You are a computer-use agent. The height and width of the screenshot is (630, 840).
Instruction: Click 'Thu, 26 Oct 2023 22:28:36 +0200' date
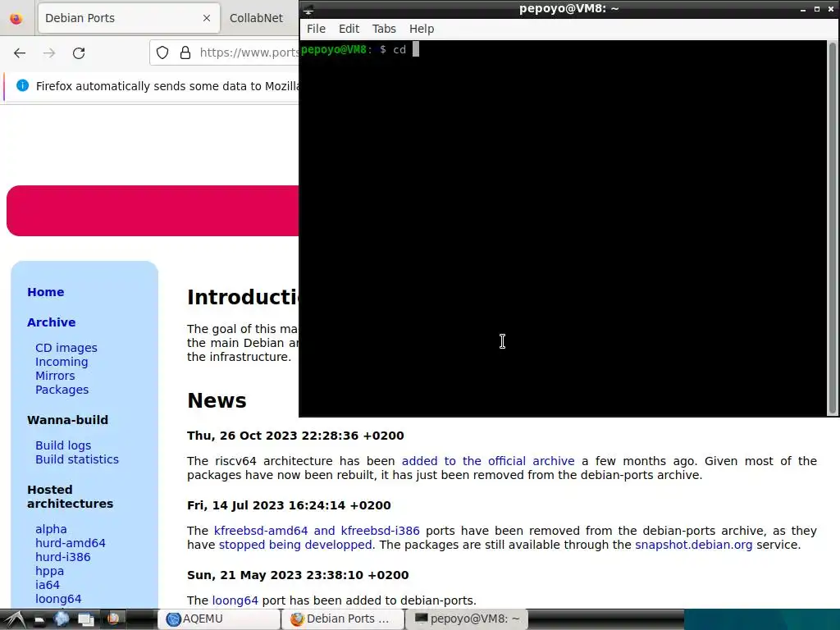[295, 435]
